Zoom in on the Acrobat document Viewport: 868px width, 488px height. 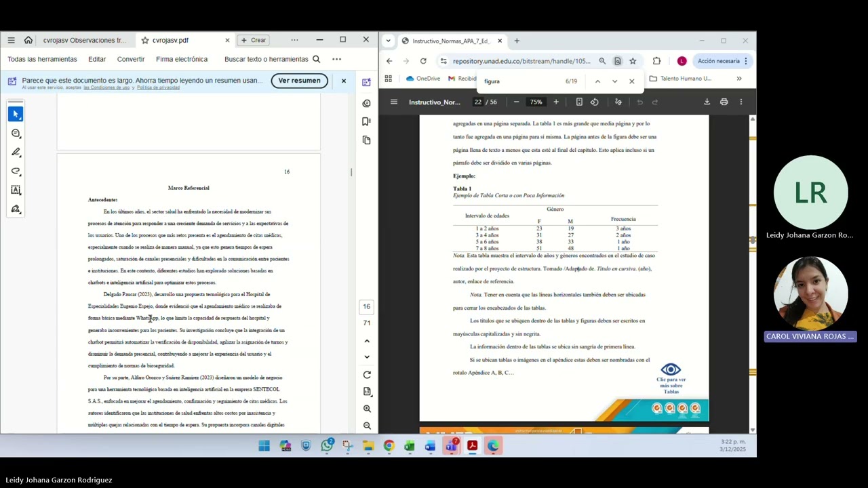tap(367, 409)
